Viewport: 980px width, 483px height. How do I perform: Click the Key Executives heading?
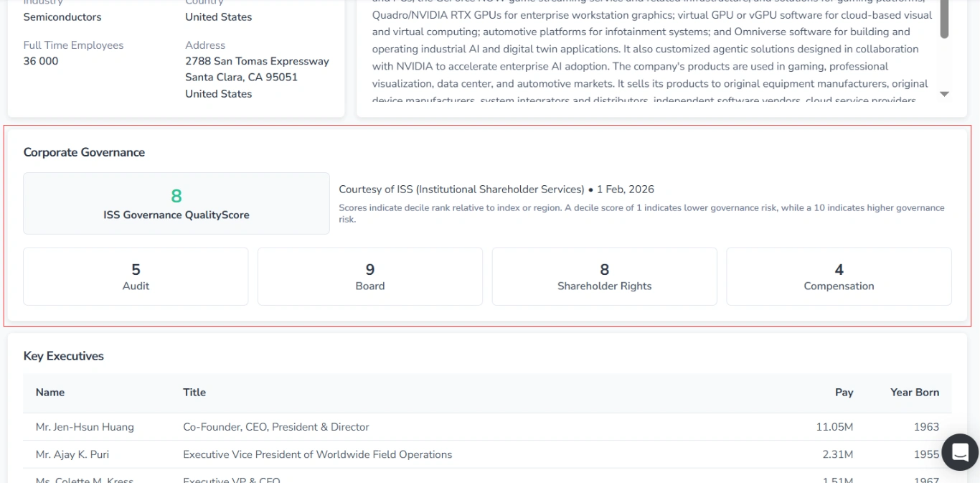click(64, 356)
